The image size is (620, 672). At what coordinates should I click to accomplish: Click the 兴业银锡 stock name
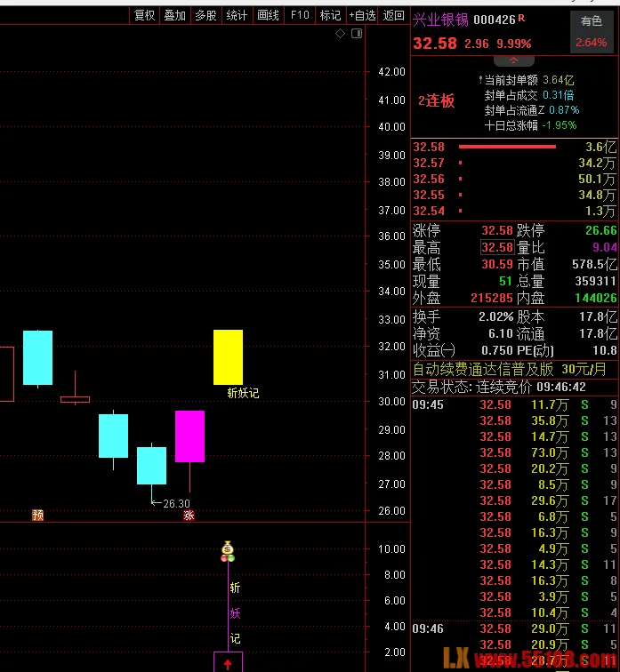coord(440,20)
